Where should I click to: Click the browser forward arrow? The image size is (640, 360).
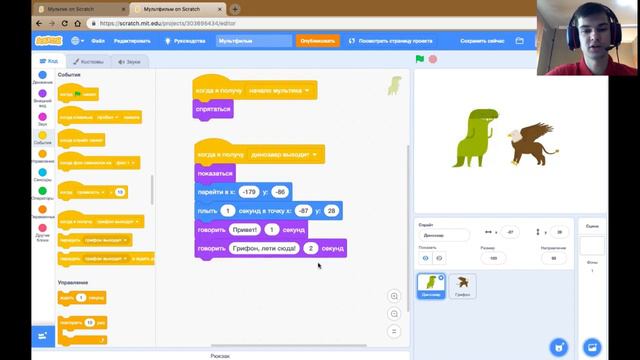52,23
